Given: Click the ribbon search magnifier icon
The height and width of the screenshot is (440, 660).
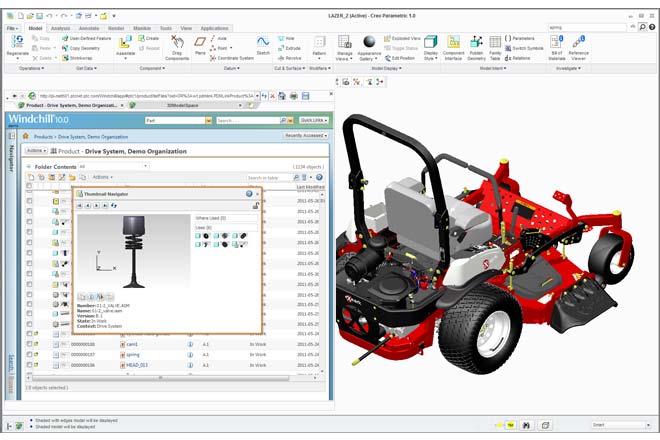Looking at the screenshot, I should tap(642, 27).
